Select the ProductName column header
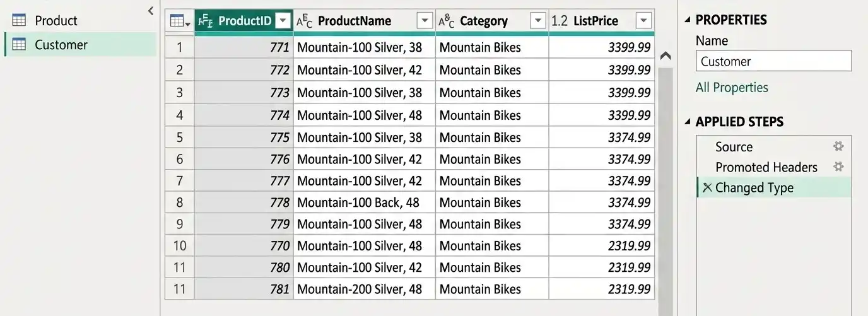This screenshot has height=316, width=868. (365, 21)
